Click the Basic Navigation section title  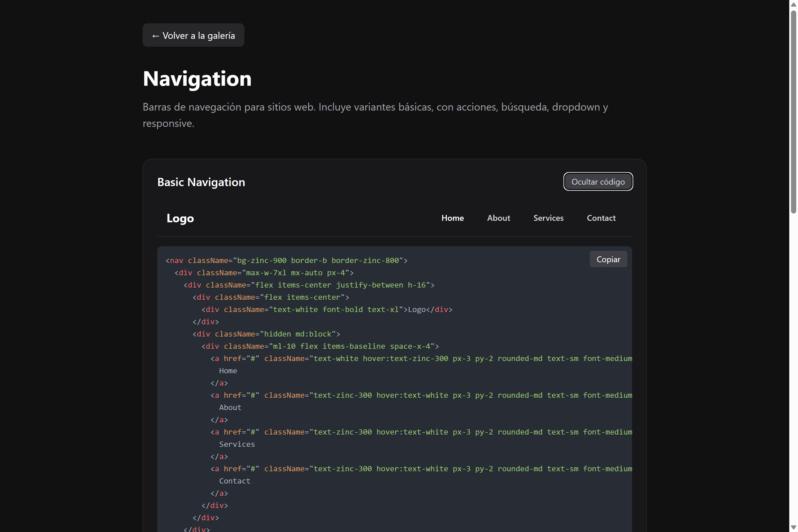point(201,182)
